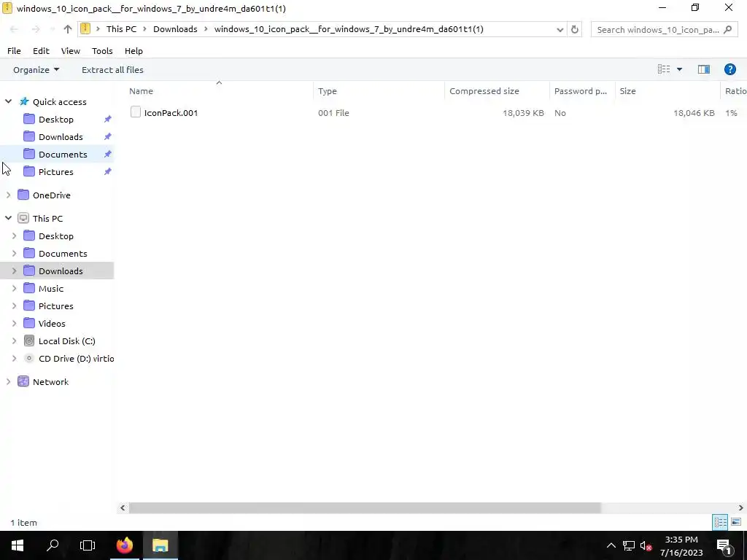Expand Music folder node
The height and width of the screenshot is (560, 747).
(15, 288)
